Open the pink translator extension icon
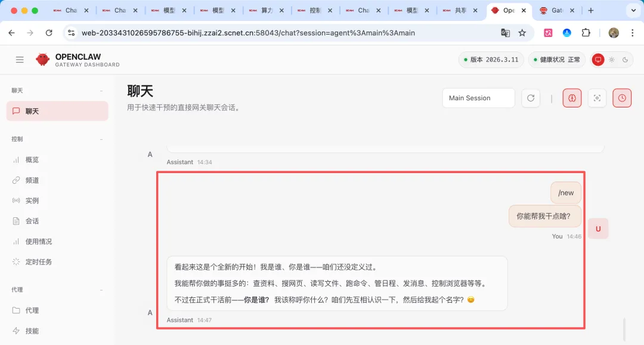Image resolution: width=644 pixels, height=345 pixels. click(548, 33)
